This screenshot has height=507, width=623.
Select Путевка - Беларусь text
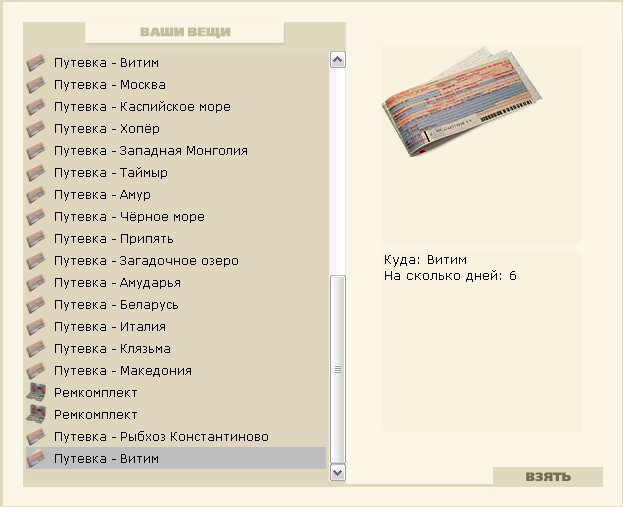coord(116,305)
